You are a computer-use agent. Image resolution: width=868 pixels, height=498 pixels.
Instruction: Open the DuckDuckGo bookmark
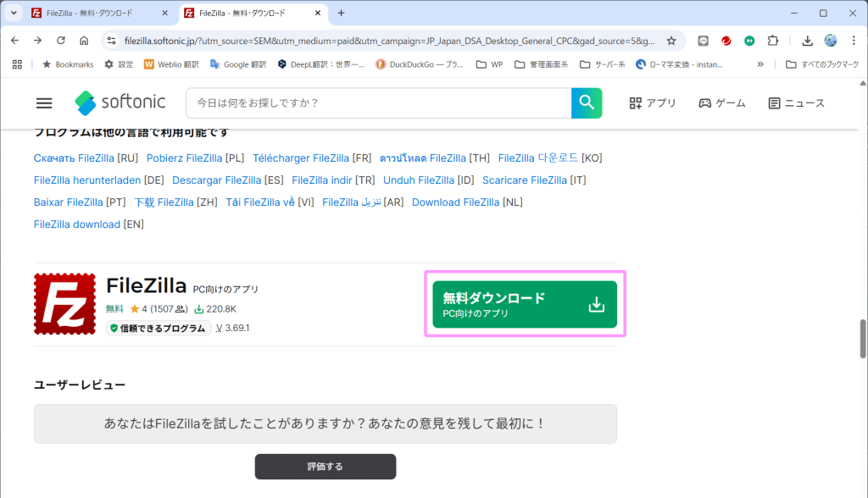tap(419, 64)
